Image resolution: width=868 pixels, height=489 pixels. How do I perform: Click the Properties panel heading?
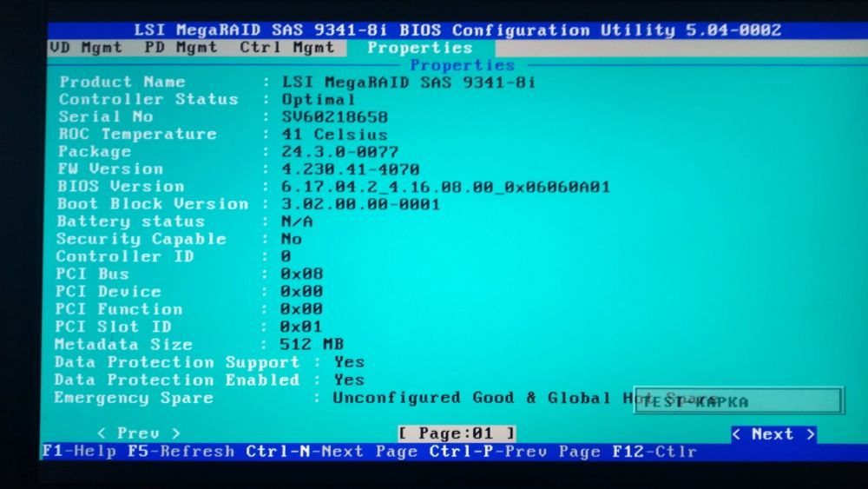point(463,65)
